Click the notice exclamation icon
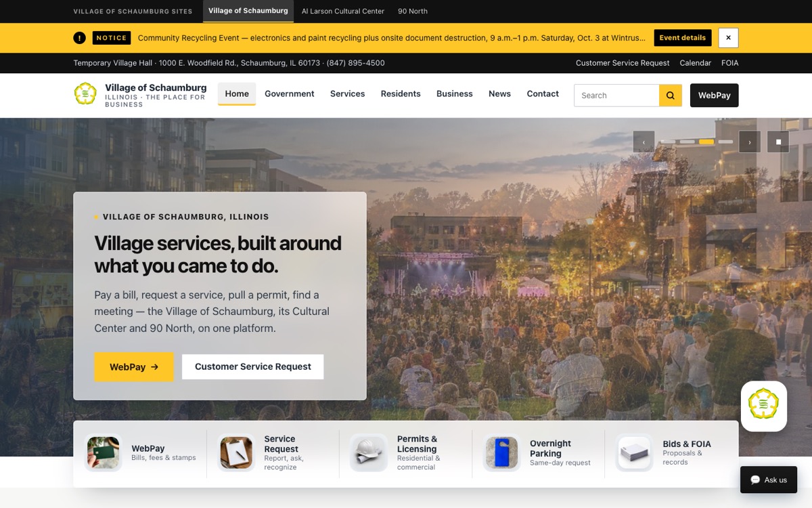Viewport: 812px width, 508px height. coord(80,38)
